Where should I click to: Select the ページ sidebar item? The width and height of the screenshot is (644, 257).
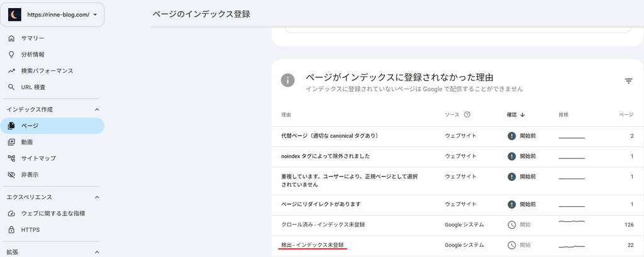[52, 126]
